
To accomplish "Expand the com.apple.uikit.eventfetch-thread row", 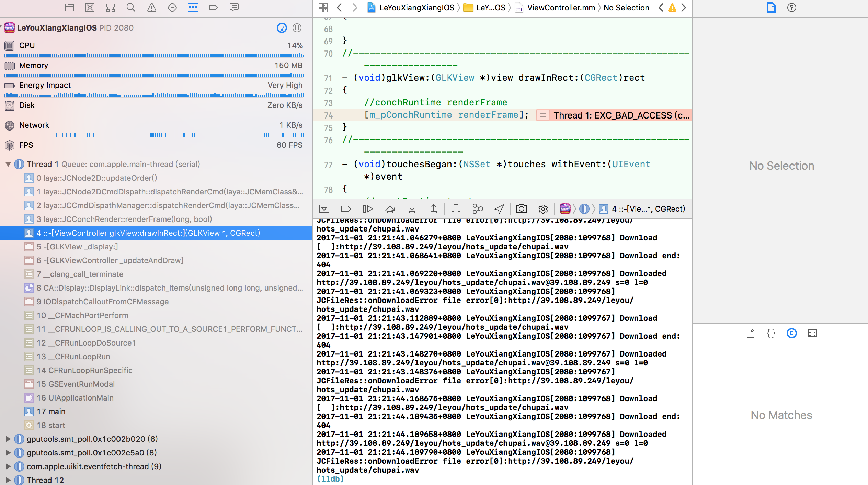I will click(x=8, y=466).
